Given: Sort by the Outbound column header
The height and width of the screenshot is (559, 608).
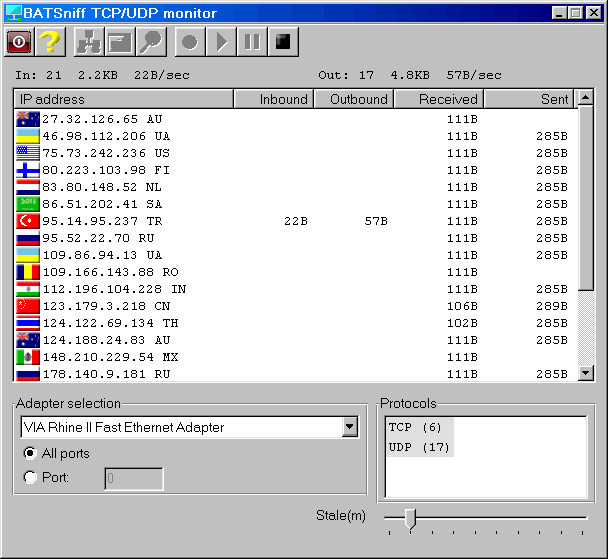Looking at the screenshot, I should click(354, 99).
